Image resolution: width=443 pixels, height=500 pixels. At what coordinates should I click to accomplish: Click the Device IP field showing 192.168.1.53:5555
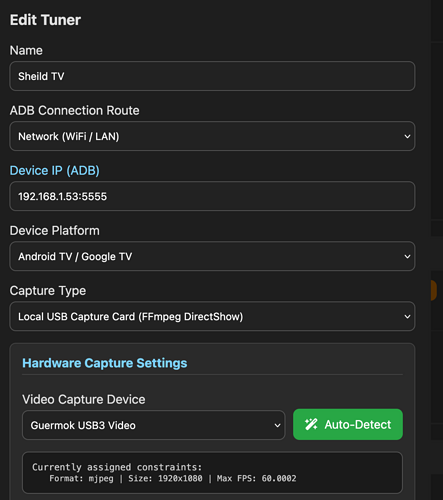tap(212, 196)
